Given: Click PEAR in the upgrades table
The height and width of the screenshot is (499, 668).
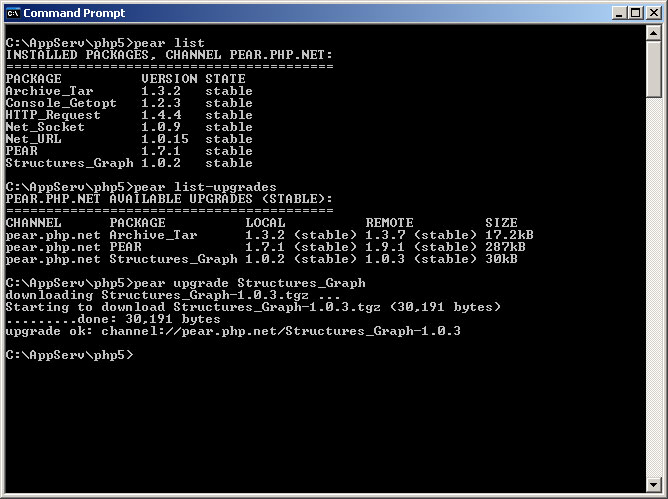Looking at the screenshot, I should [x=125, y=247].
